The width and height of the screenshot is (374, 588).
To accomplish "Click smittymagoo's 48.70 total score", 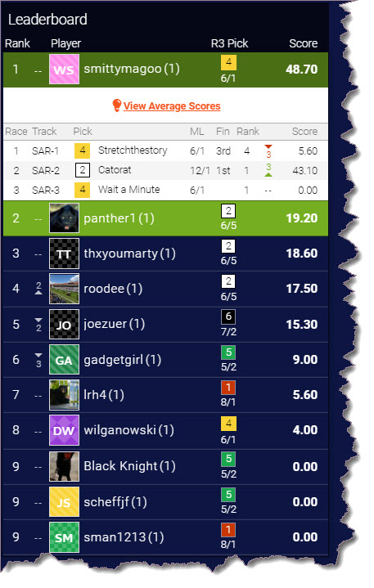I will 301,70.
